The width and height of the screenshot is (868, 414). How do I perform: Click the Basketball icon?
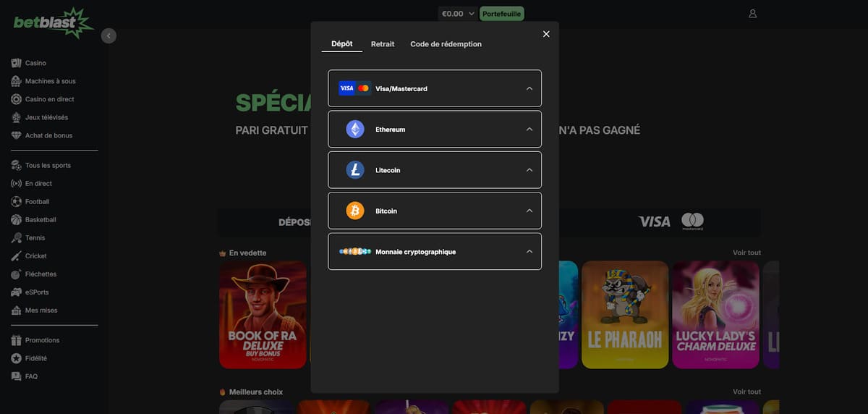point(17,219)
